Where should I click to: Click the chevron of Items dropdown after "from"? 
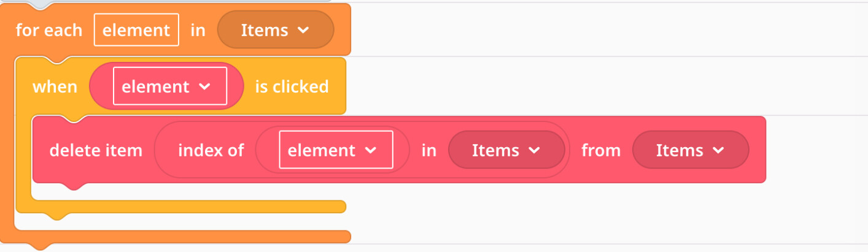pos(718,150)
